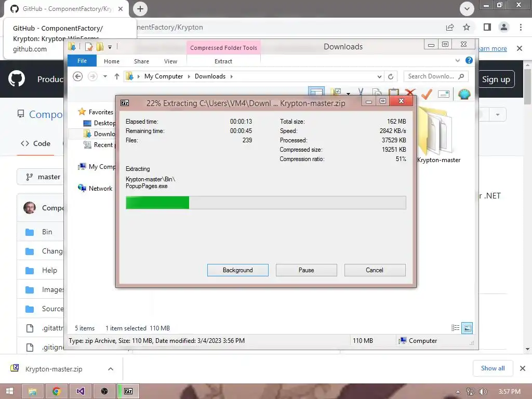Open the View ribbon tab
532x399 pixels.
[170, 61]
